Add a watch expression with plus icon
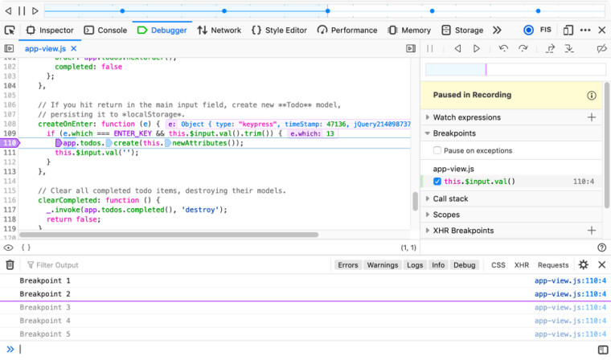The image size is (611, 364). point(592,117)
